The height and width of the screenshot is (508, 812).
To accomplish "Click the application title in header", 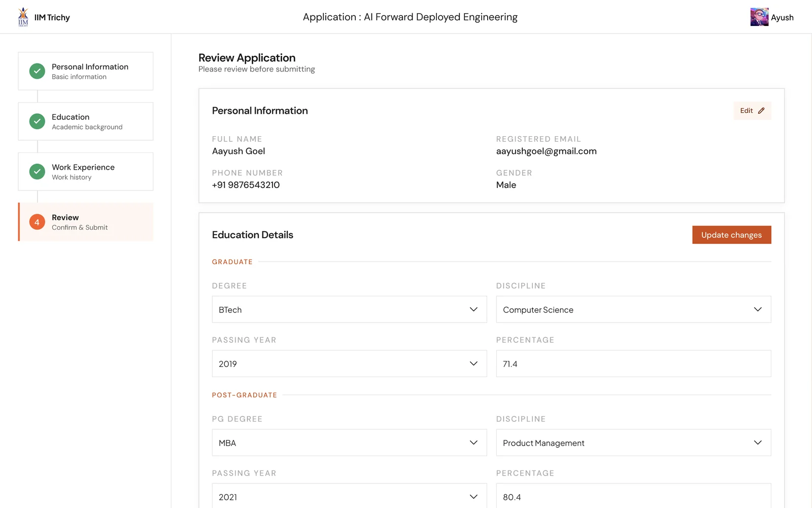I will (410, 17).
